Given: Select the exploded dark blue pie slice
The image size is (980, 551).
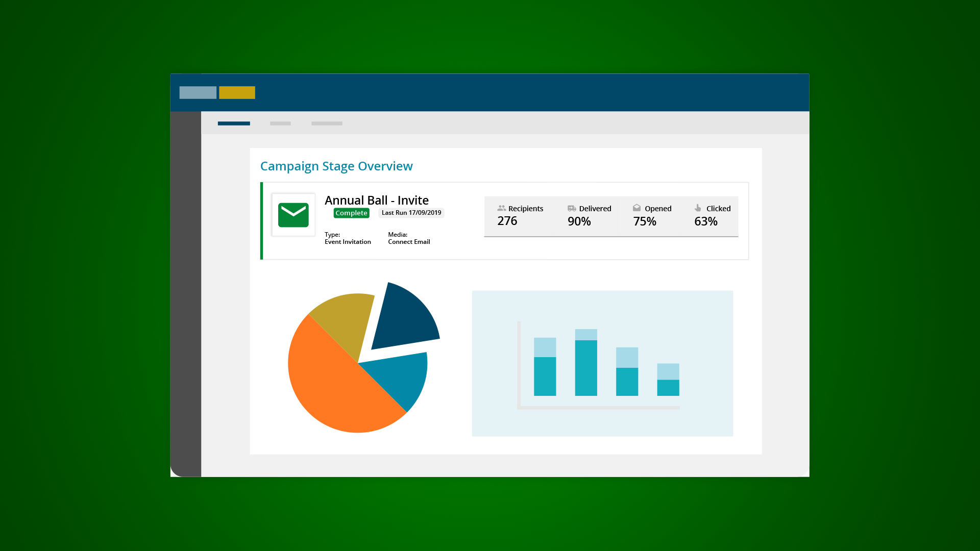Looking at the screenshot, I should [406, 319].
